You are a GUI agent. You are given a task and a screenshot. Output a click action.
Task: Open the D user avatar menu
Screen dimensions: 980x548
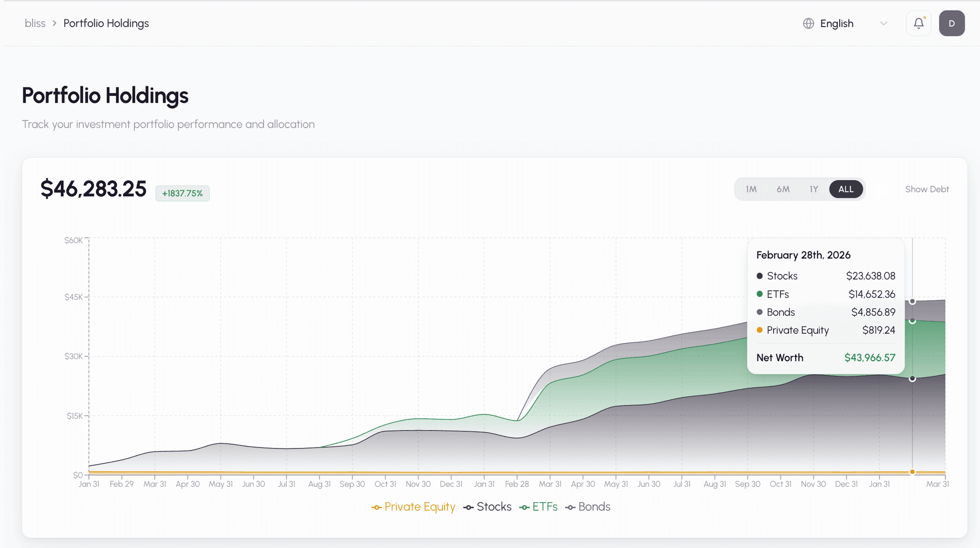(952, 23)
